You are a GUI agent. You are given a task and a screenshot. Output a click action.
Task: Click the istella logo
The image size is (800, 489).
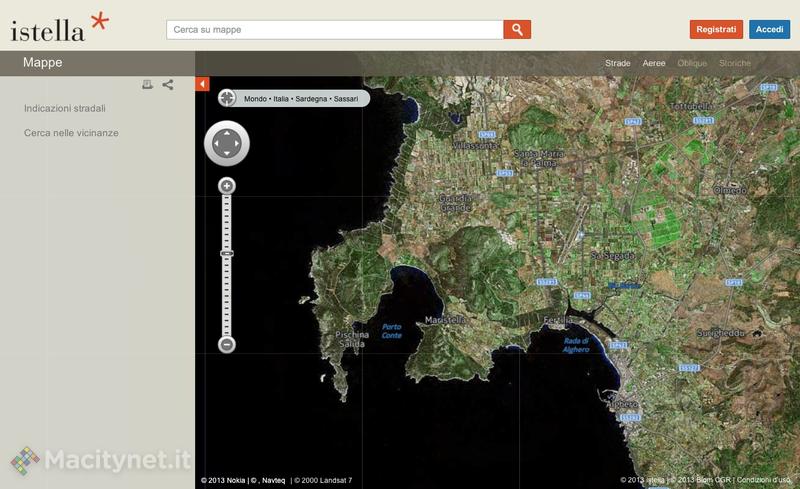tap(59, 28)
